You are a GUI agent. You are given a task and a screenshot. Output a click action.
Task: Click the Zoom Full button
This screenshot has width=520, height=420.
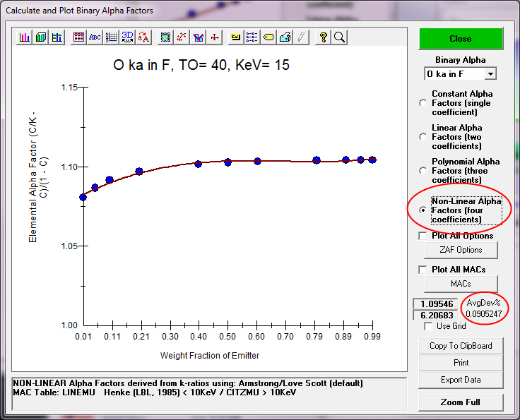461,402
